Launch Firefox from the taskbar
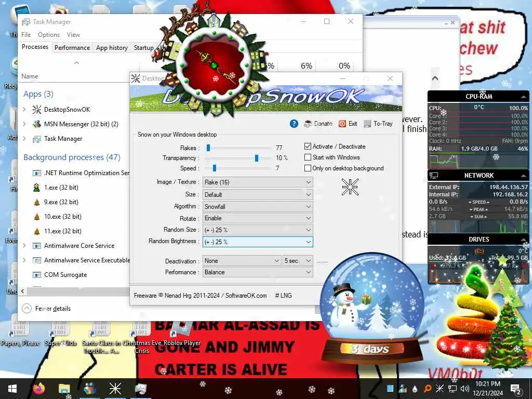The width and height of the screenshot is (532, 399). [x=39, y=389]
